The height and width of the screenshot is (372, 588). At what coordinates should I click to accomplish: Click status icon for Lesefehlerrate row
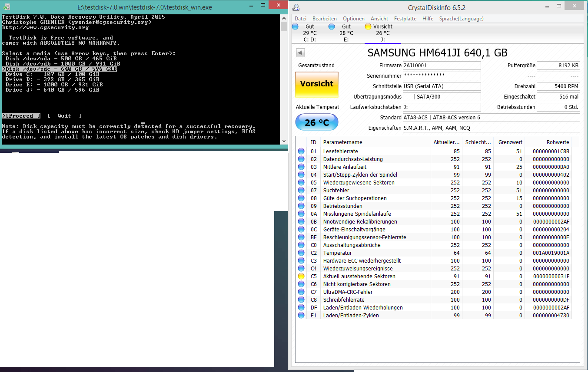[x=301, y=151]
